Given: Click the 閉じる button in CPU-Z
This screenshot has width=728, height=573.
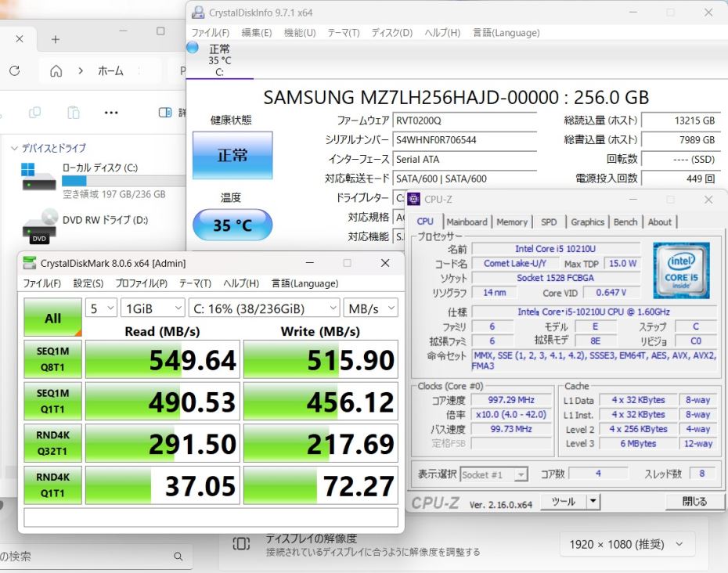Looking at the screenshot, I should [694, 502].
